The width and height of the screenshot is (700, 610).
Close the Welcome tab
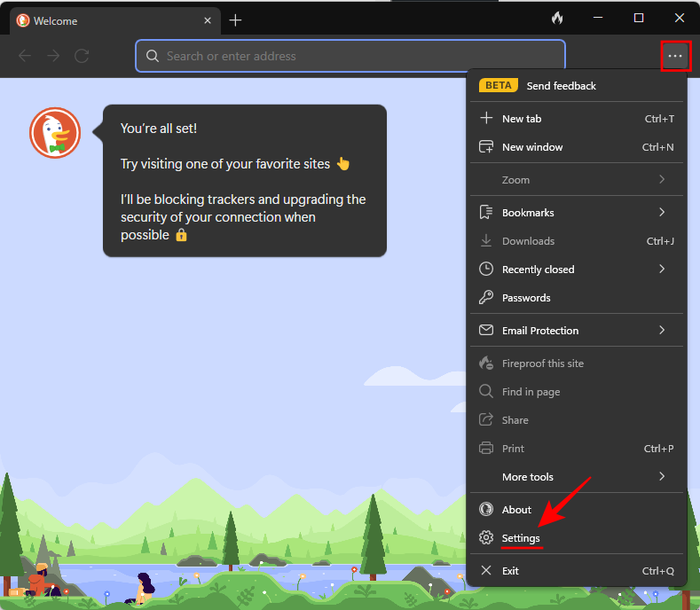tap(208, 20)
